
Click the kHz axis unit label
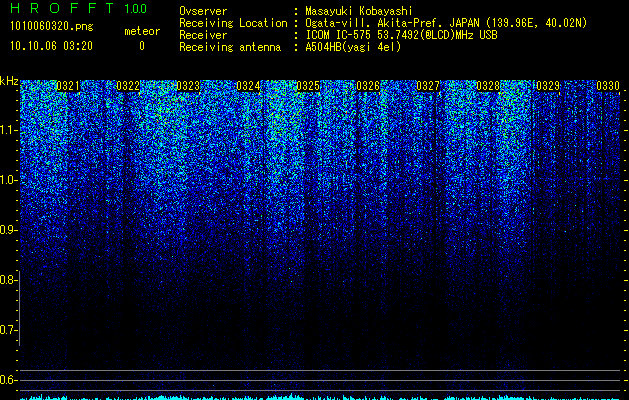tap(9, 81)
